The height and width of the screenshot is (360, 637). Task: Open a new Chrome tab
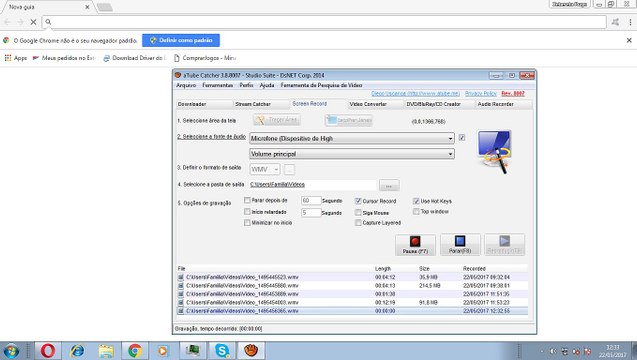tap(104, 7)
